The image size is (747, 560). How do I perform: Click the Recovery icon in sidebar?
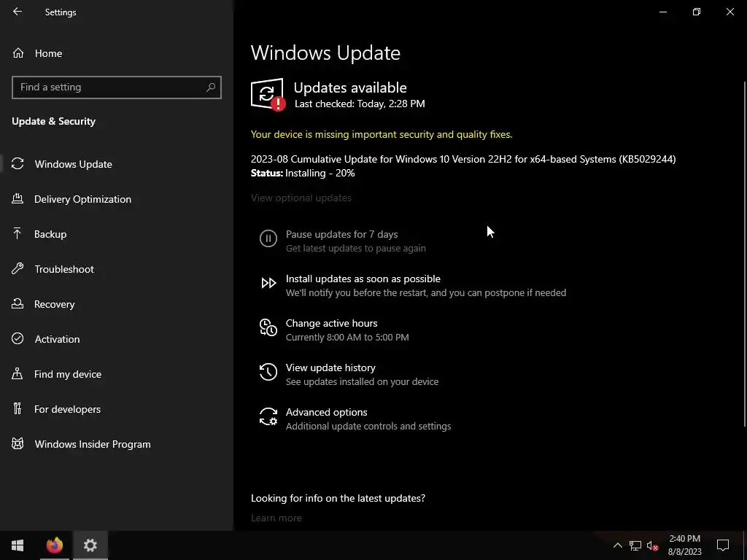[x=18, y=303]
